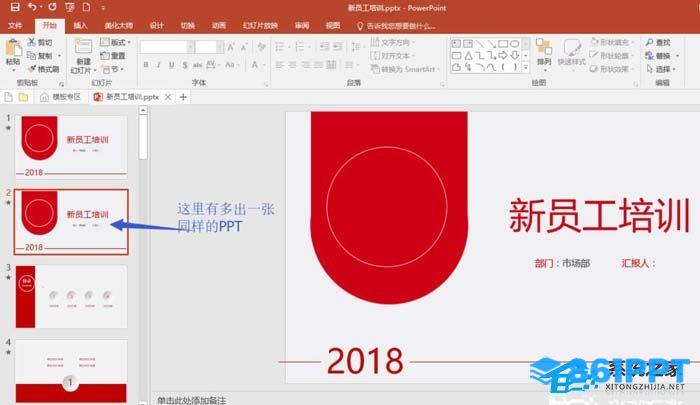Select the oval shape in shapes gallery

coord(515,44)
